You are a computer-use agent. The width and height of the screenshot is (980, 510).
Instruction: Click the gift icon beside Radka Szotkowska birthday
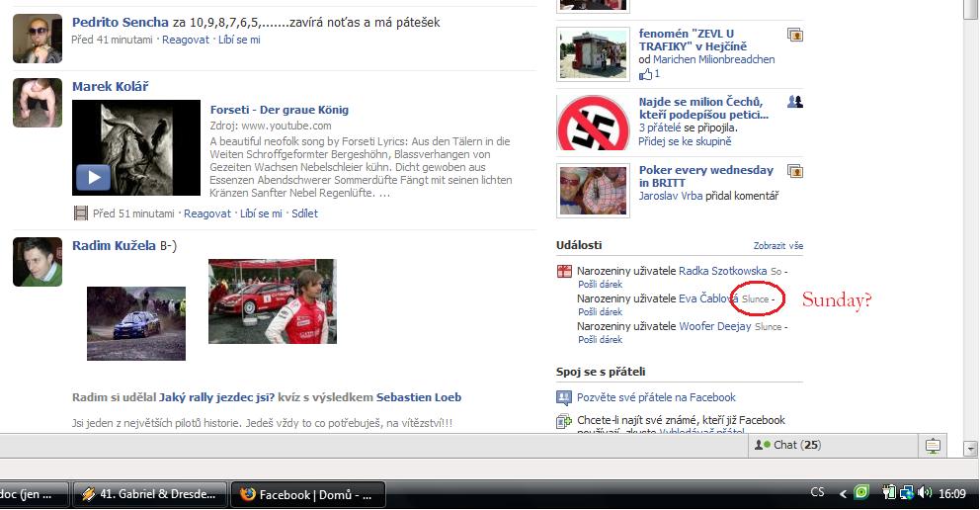564,271
